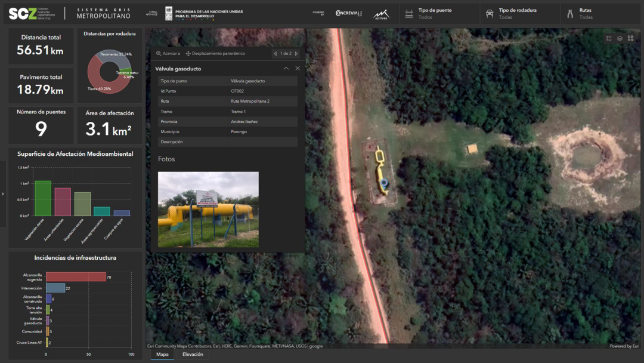Click the Áreas urbanizadas bar
The height and width of the screenshot is (363, 644).
tap(63, 202)
